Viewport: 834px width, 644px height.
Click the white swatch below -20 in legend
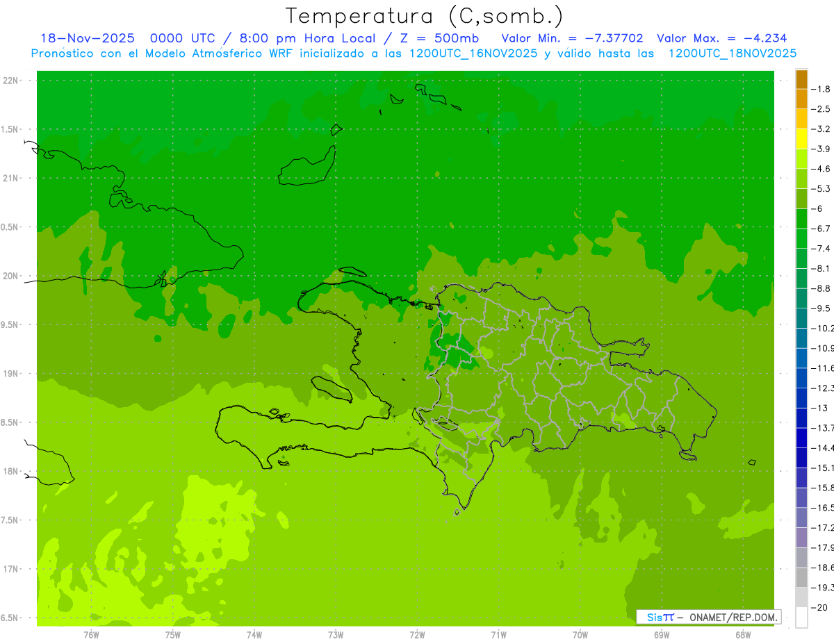click(x=801, y=617)
